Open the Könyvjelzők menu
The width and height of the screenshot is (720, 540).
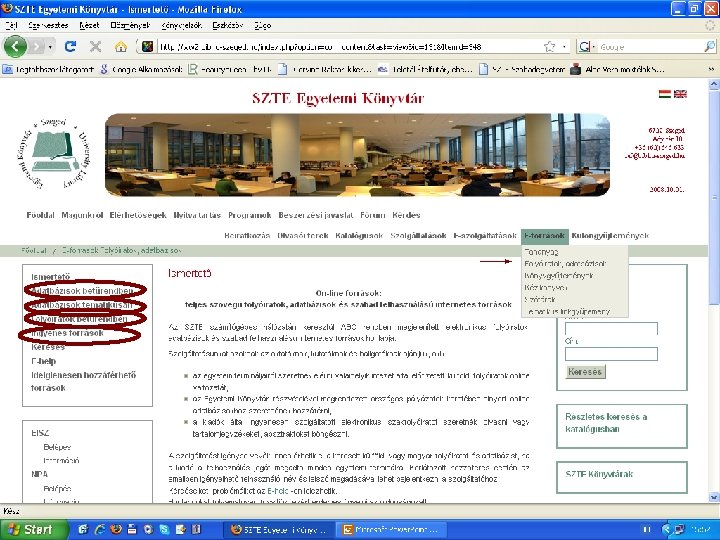click(182, 26)
